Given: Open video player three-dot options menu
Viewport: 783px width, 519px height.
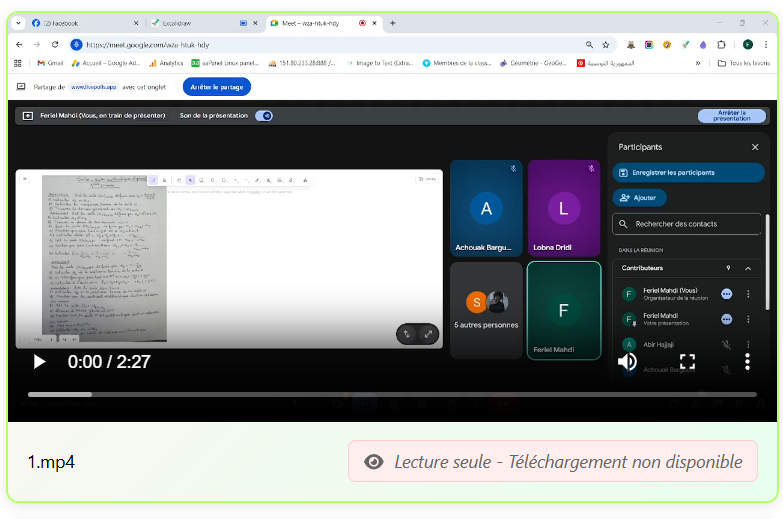Looking at the screenshot, I should pos(747,362).
